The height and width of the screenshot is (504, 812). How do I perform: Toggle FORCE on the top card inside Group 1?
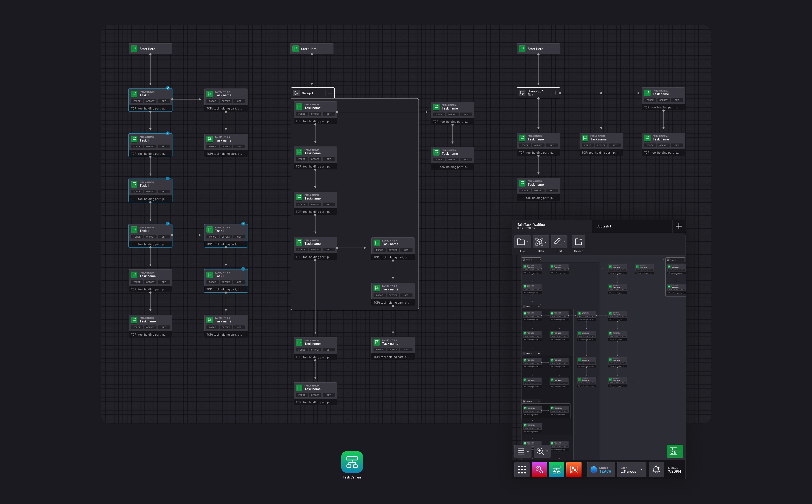click(302, 114)
